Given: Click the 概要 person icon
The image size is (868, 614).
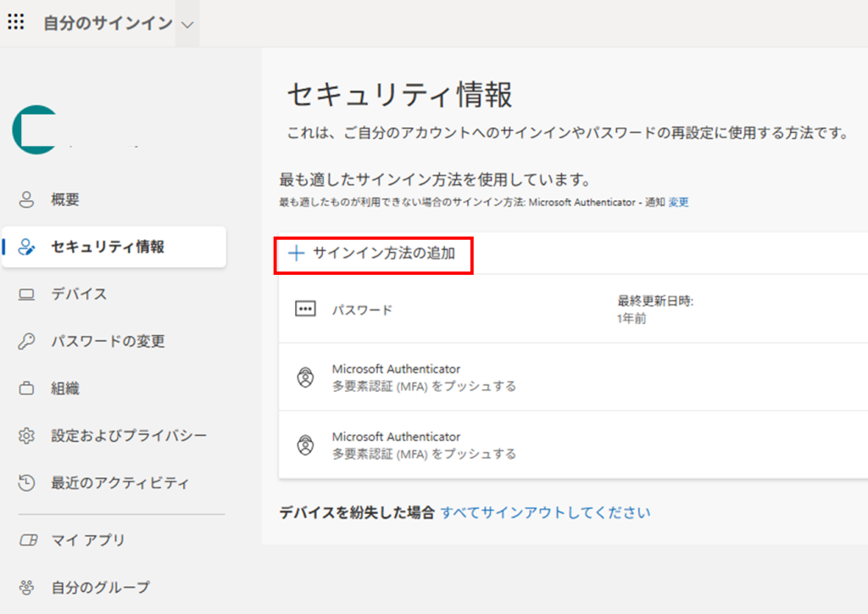Looking at the screenshot, I should pyautogui.click(x=26, y=200).
